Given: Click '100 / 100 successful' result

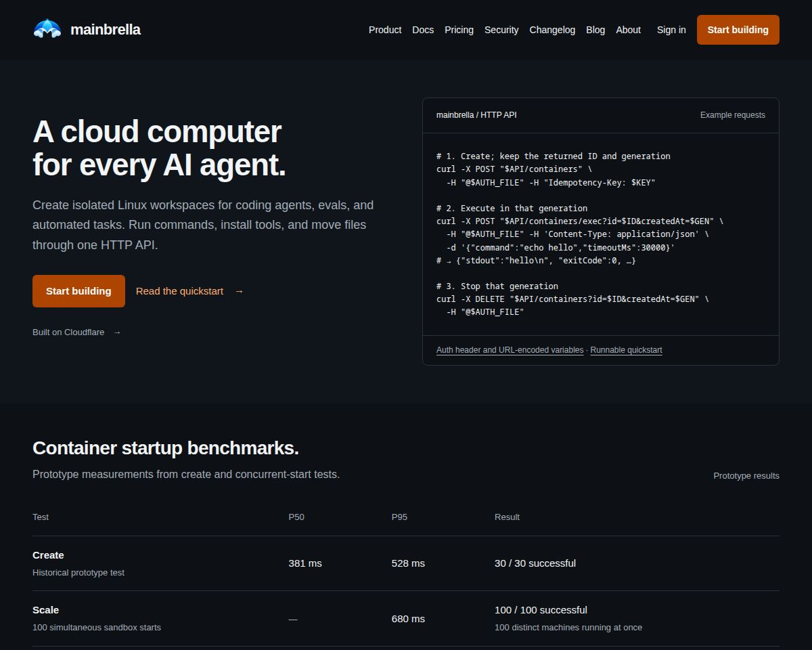Looking at the screenshot, I should pyautogui.click(x=541, y=610).
